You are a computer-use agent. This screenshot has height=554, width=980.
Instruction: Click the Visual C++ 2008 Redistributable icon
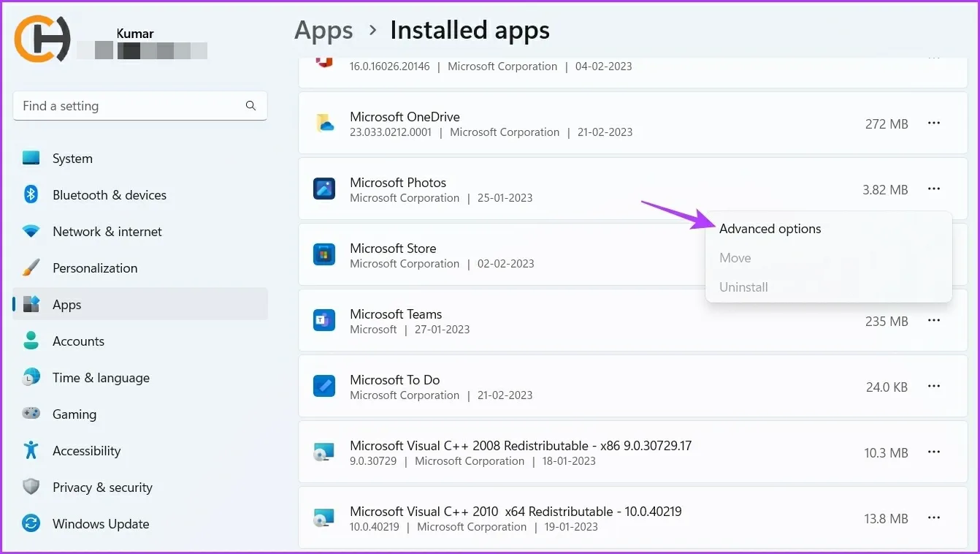click(x=324, y=452)
